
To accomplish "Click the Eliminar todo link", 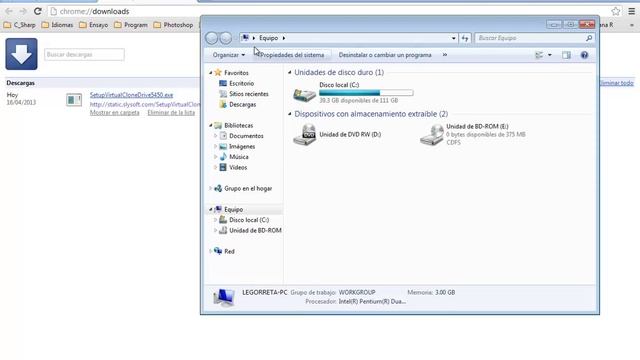I will pos(617,83).
